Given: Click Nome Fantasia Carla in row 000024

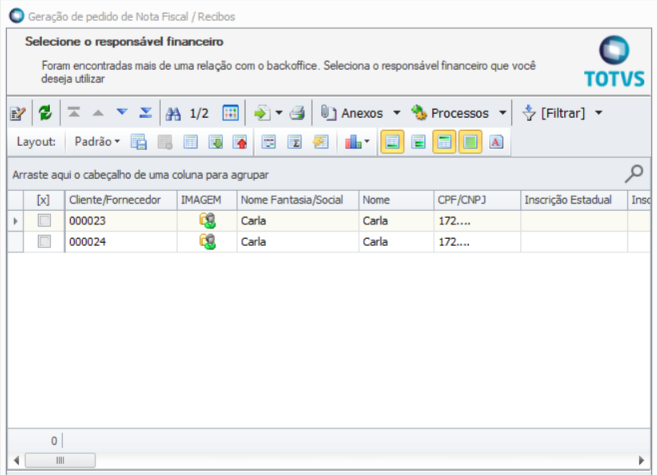Looking at the screenshot, I should click(297, 242).
